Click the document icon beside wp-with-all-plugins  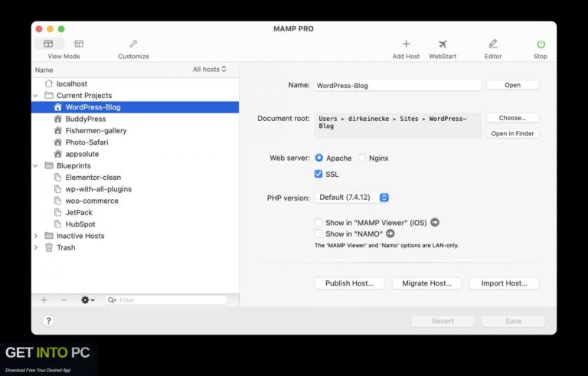click(57, 188)
